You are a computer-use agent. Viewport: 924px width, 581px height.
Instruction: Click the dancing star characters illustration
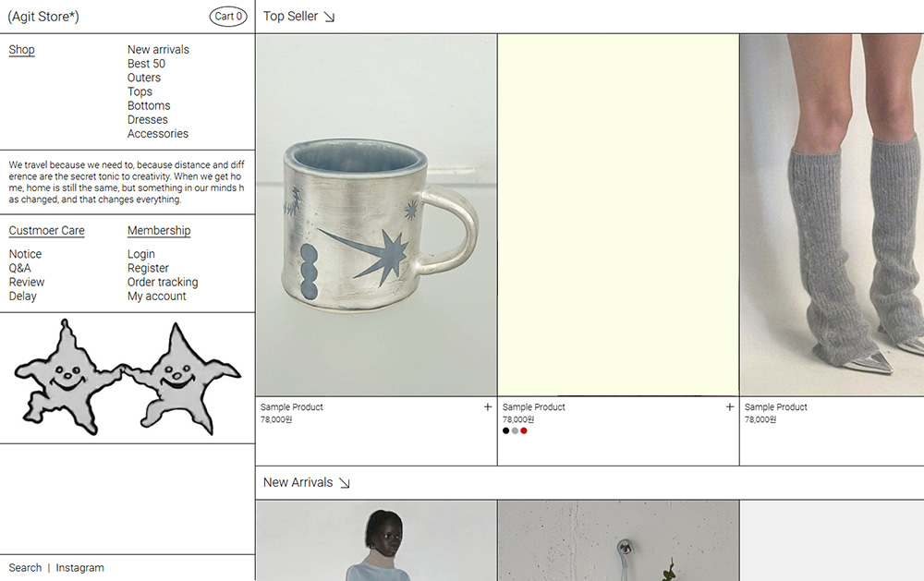pos(128,378)
